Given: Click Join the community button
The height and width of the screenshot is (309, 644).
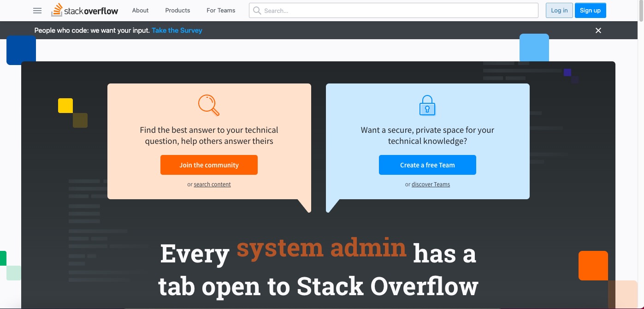Looking at the screenshot, I should pyautogui.click(x=209, y=165).
